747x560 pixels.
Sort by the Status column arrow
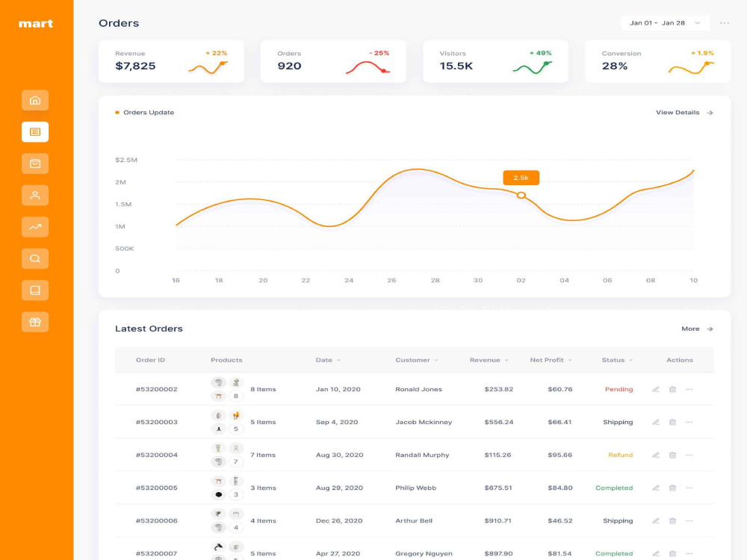point(630,361)
